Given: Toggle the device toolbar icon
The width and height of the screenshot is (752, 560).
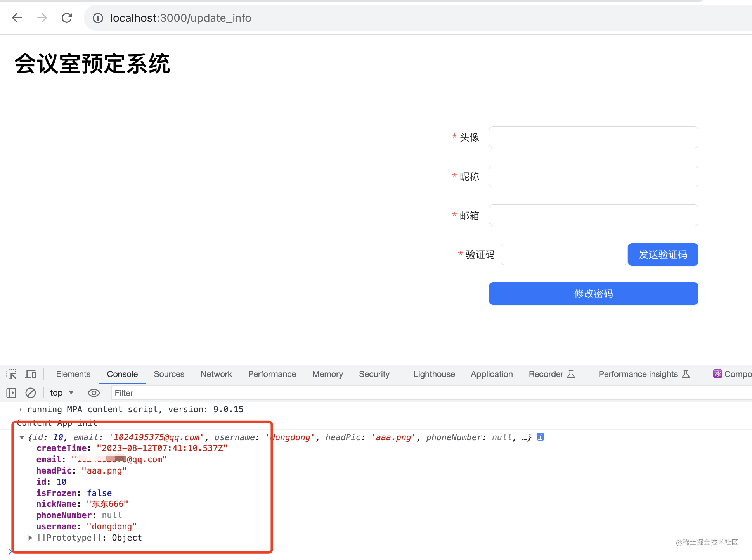Looking at the screenshot, I should [x=31, y=374].
